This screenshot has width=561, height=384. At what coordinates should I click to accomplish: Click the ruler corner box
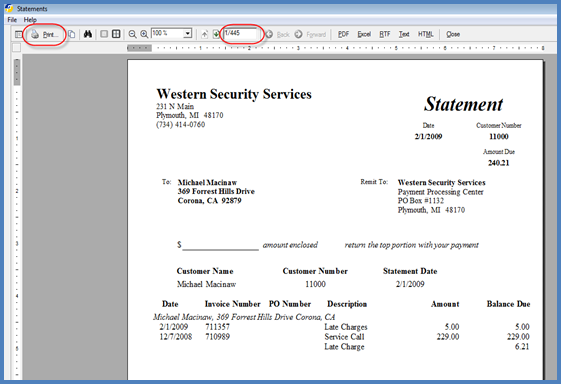coord(16,48)
